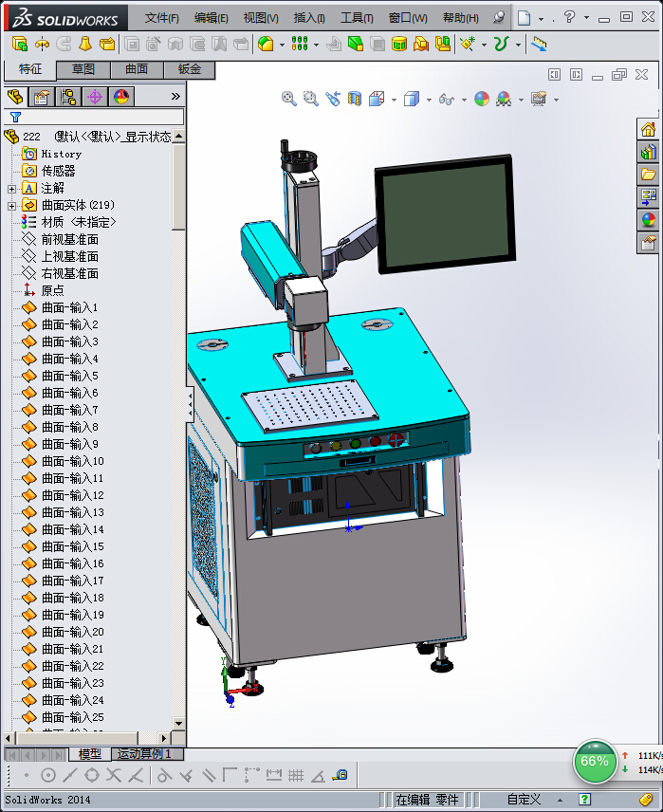This screenshot has height=812, width=663.
Task: Open the View Palette task pane icon
Action: 649,196
